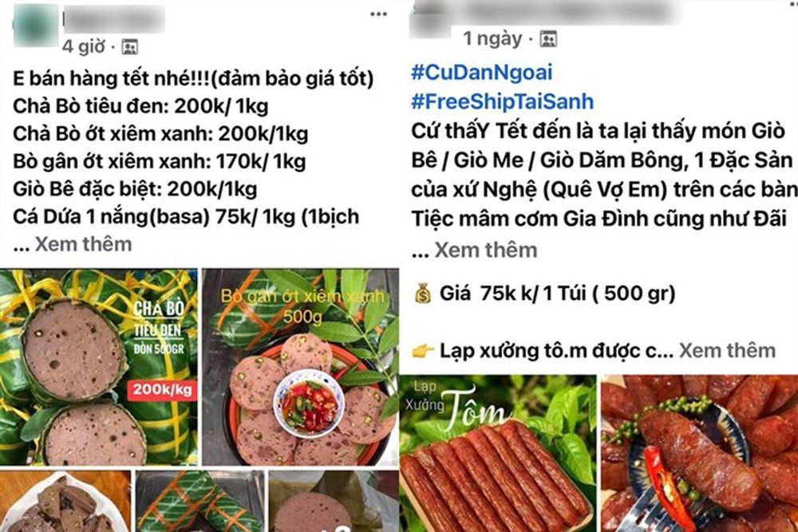
Task: Expand left post with Xem thêm
Action: tap(84, 245)
